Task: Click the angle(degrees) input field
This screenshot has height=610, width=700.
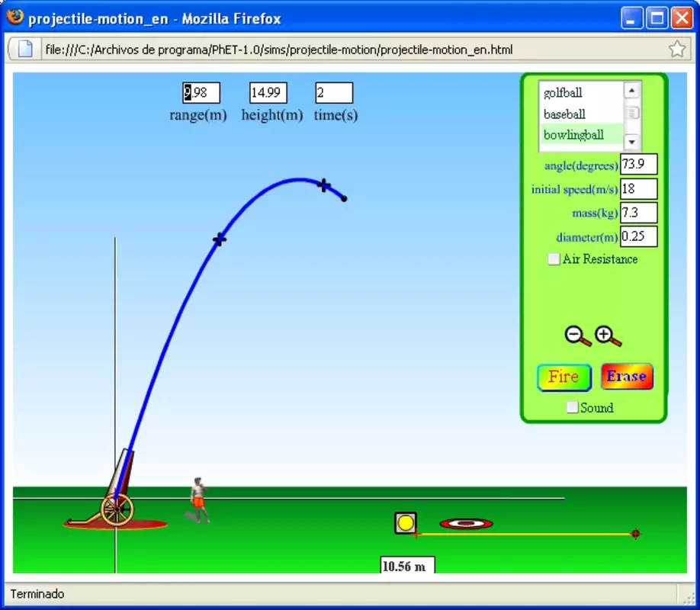Action: (638, 165)
